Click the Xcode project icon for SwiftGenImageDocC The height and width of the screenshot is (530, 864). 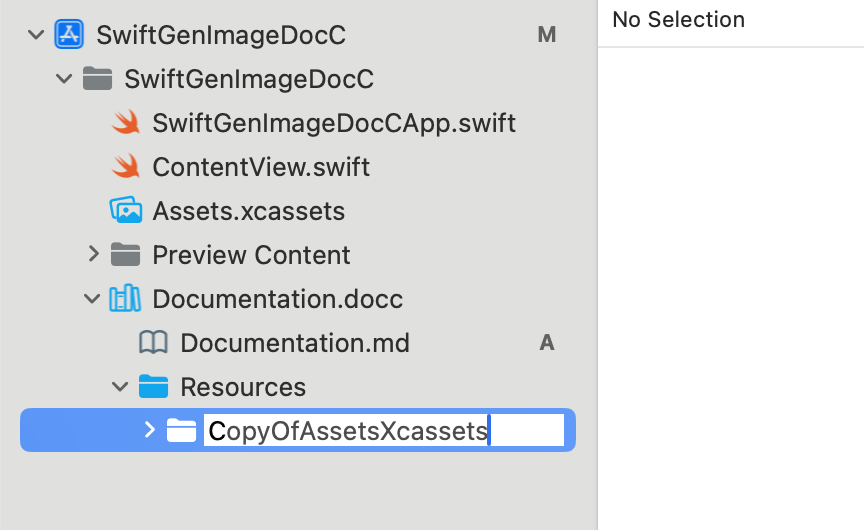tap(69, 35)
